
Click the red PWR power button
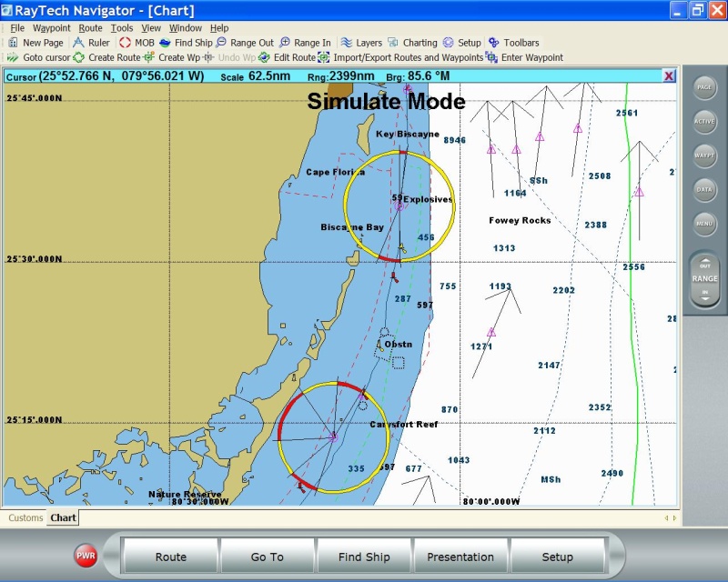point(86,556)
